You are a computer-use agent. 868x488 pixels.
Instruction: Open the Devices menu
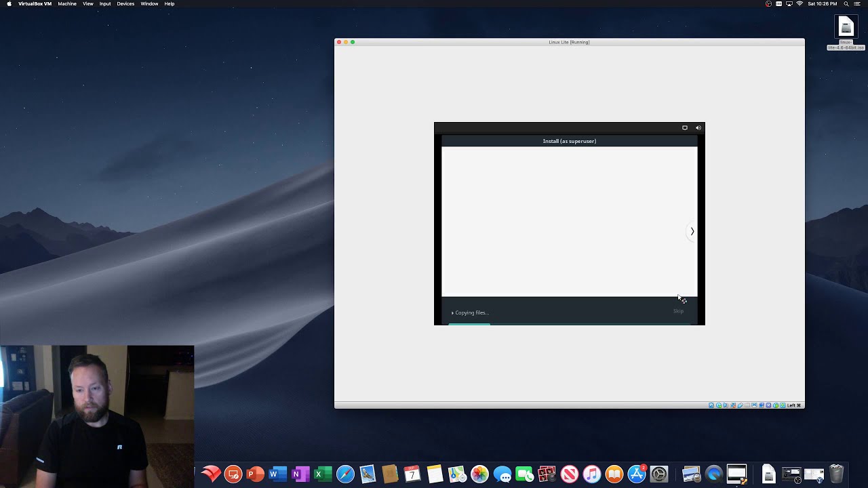coord(125,4)
